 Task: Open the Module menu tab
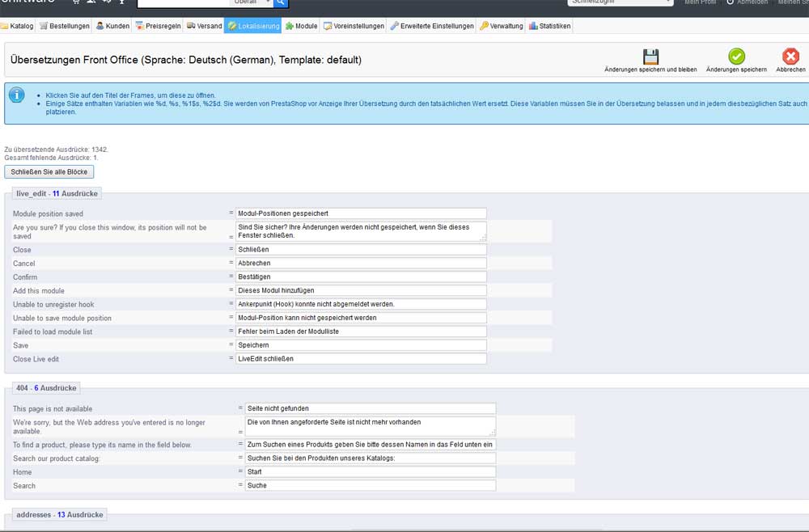[x=301, y=26]
